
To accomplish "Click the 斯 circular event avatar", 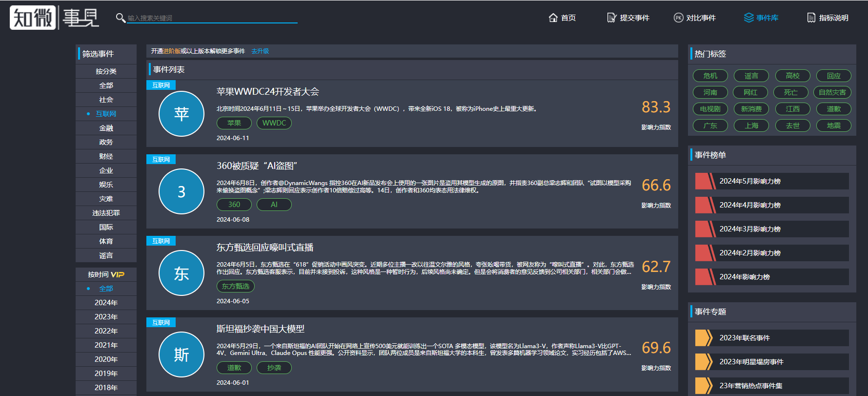I will coord(182,354).
